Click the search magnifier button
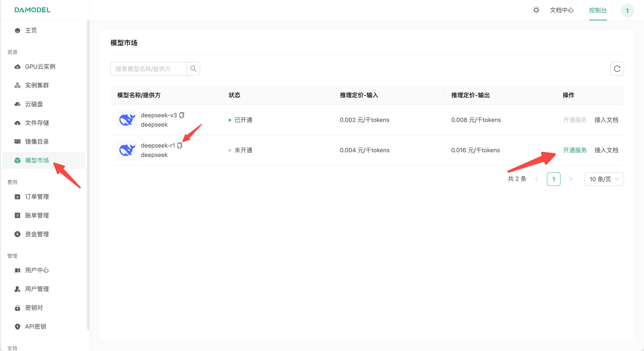The height and width of the screenshot is (351, 644). pyautogui.click(x=193, y=69)
